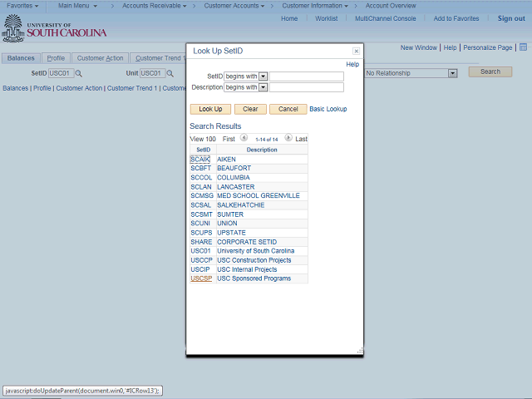Viewport: 532px width, 399px height.
Task: Open the Favorites menu
Action: click(22, 6)
